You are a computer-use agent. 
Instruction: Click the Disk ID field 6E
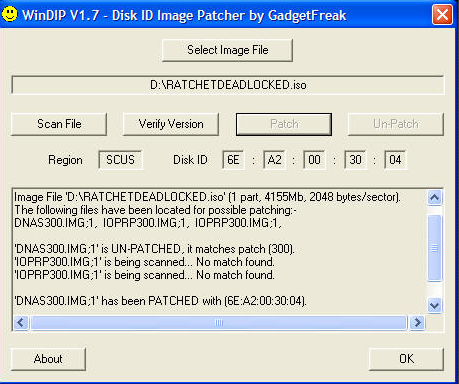pyautogui.click(x=233, y=160)
